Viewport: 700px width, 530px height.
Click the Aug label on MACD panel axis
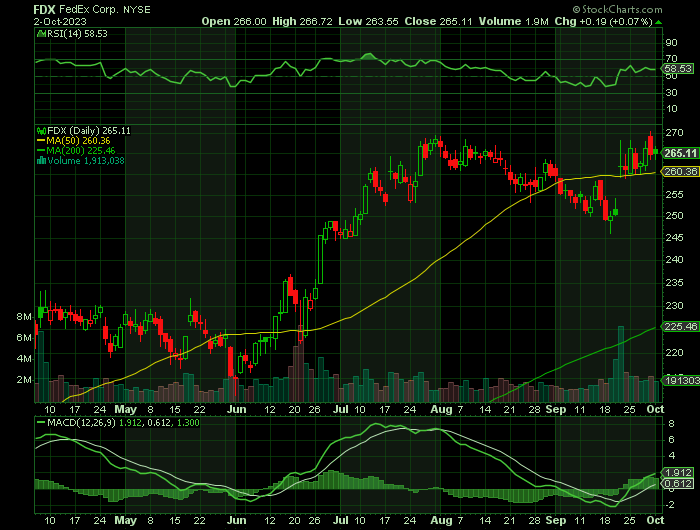click(441, 520)
